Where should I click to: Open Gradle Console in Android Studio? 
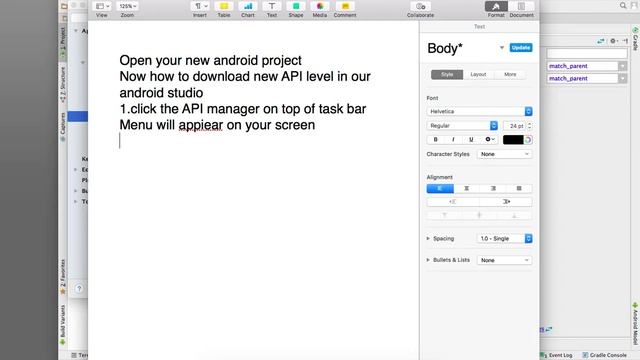(x=604, y=355)
